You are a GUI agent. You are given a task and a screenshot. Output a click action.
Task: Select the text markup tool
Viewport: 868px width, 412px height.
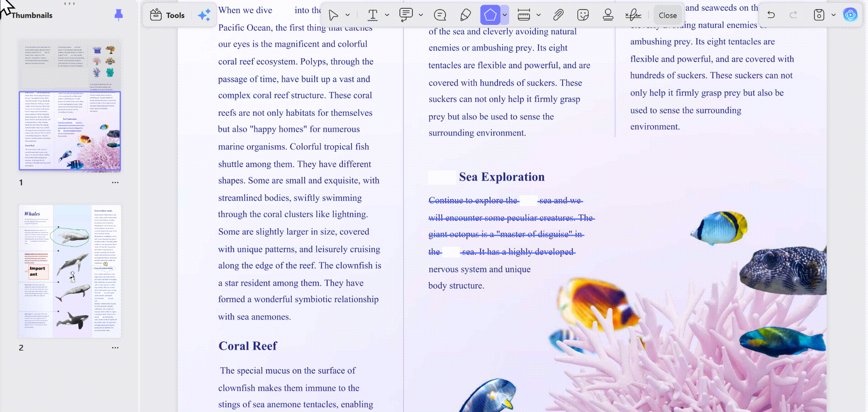[373, 15]
